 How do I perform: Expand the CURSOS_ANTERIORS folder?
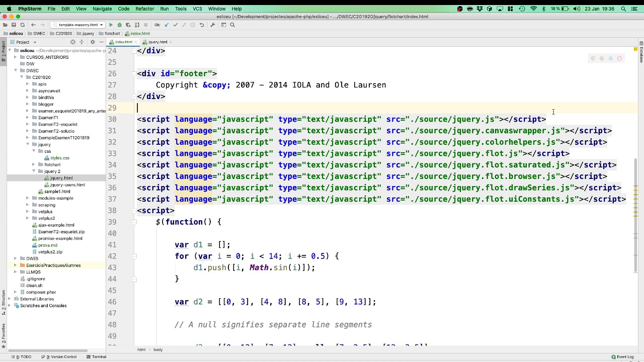pos(15,57)
